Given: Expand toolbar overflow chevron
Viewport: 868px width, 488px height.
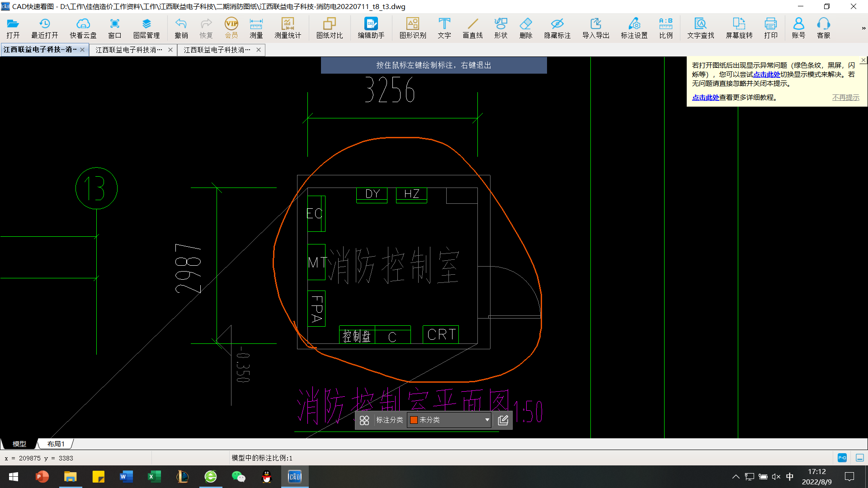Looking at the screenshot, I should 863,28.
